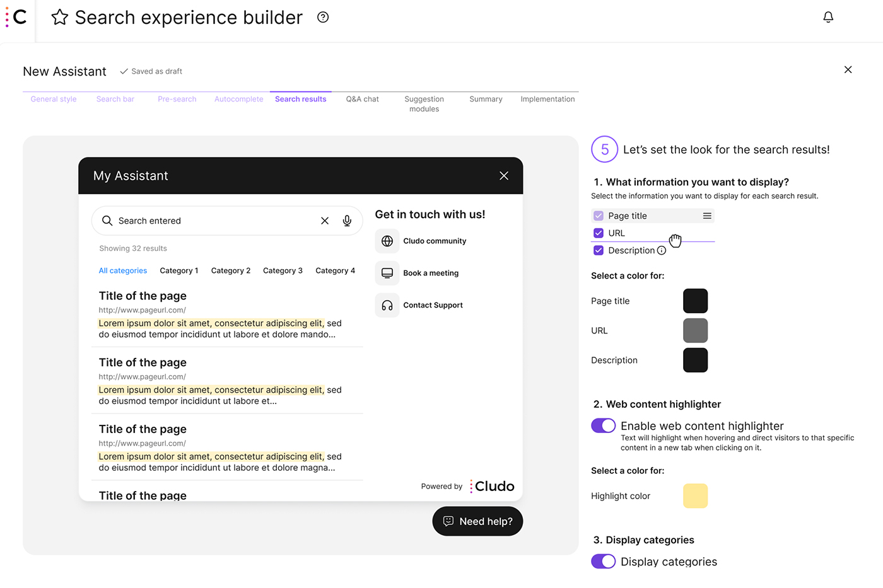Go to the Summary tab

tap(486, 99)
